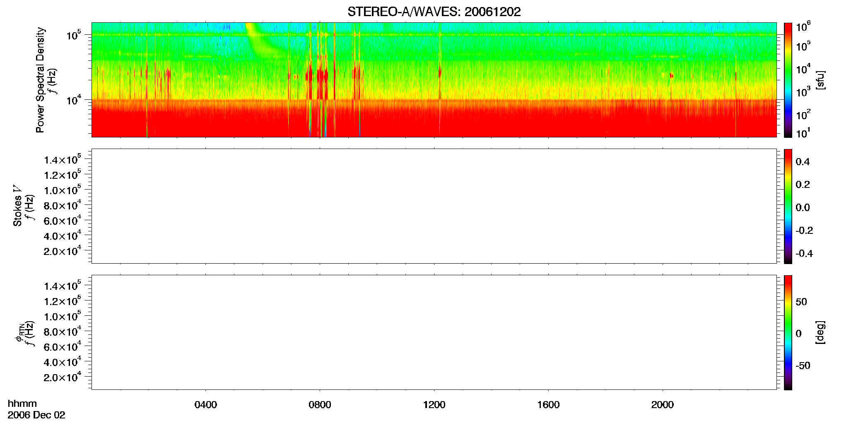Select the 2000 time tick label
Viewport: 868px width, 447px height.
click(x=662, y=405)
